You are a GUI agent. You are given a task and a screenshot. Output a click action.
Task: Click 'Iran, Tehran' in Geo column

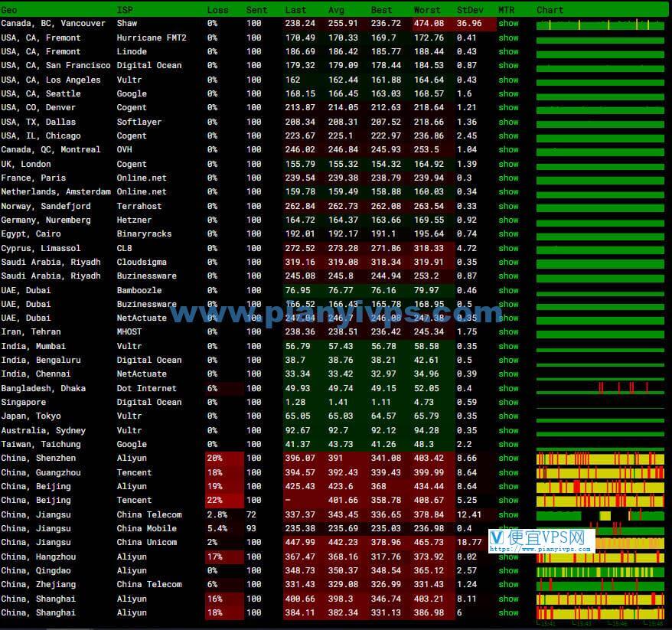coord(31,331)
